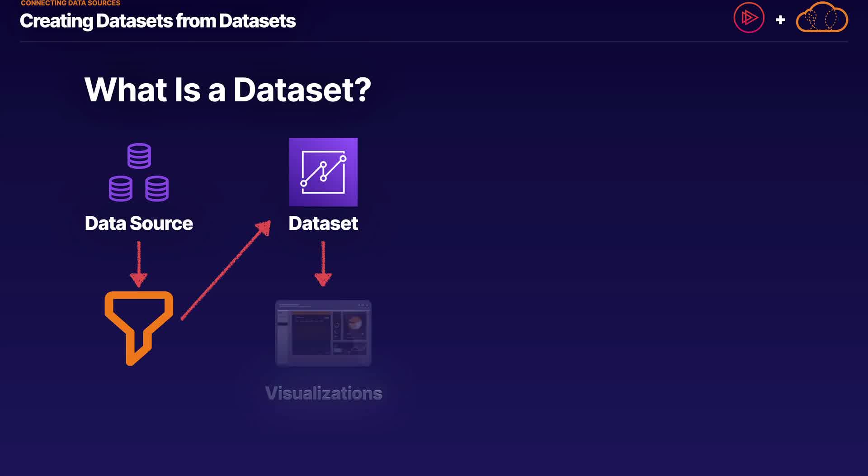Select the bottom-right database cylinder icon
This screenshot has width=868, height=476.
tap(157, 188)
